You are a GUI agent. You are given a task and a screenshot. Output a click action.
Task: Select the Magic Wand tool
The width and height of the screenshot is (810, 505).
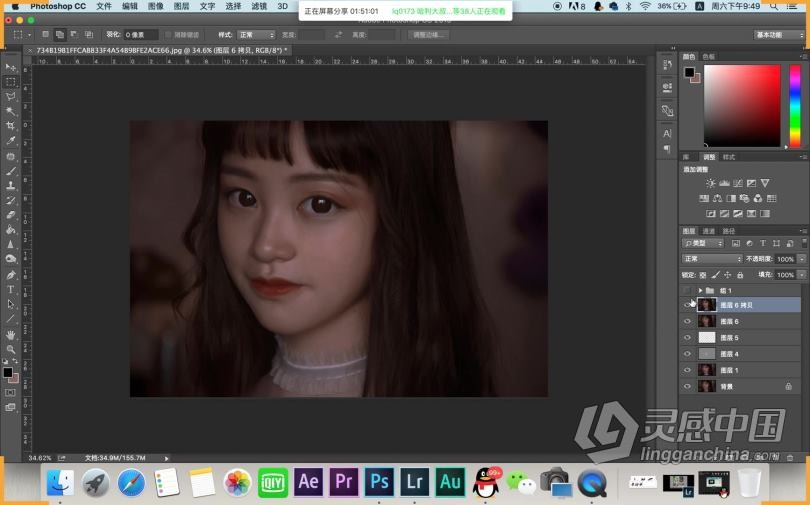point(10,111)
